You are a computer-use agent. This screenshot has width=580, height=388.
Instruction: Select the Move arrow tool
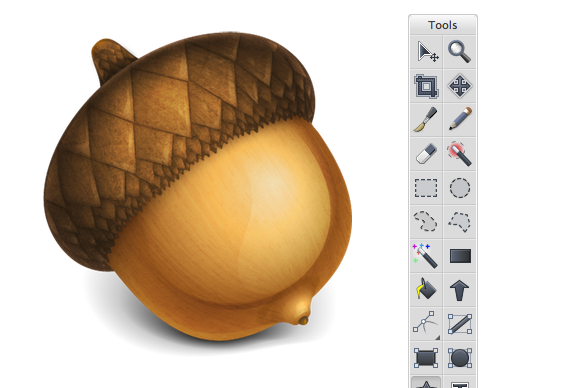click(426, 52)
